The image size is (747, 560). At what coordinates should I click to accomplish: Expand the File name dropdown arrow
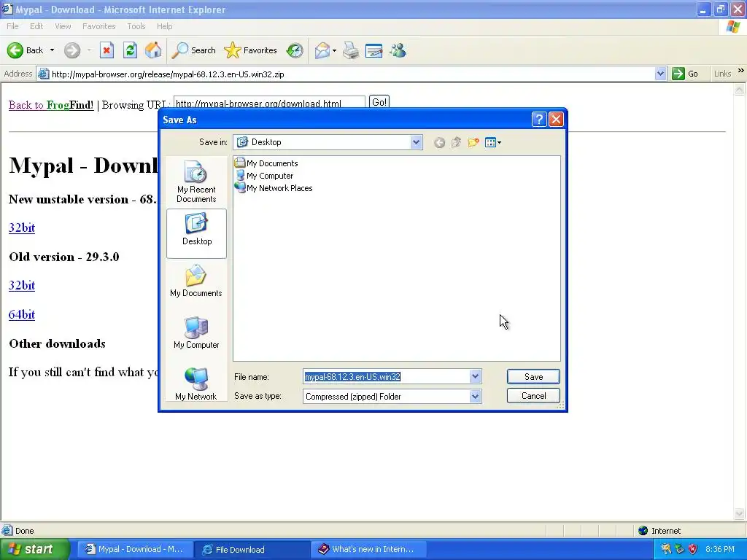(x=475, y=377)
